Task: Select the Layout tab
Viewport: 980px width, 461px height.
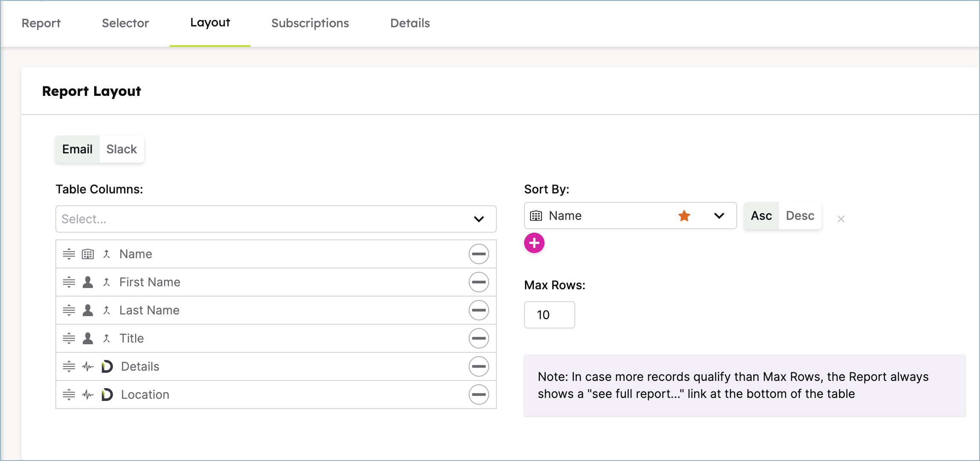Action: tap(210, 23)
